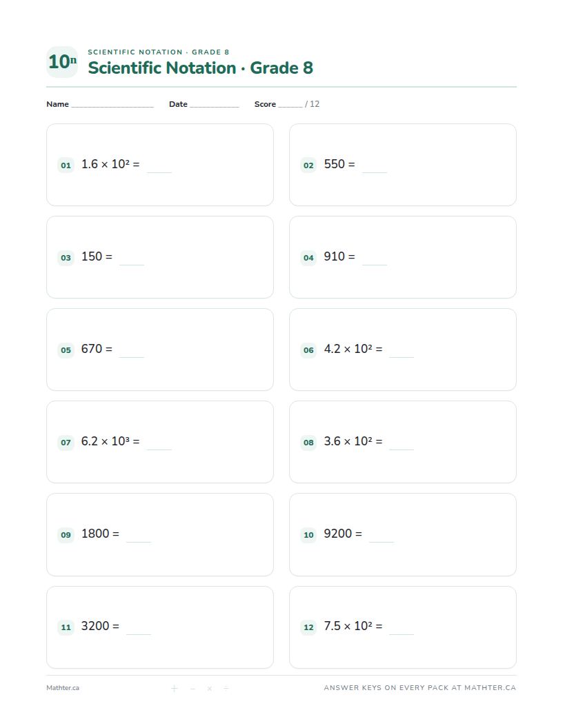The height and width of the screenshot is (728, 563).
Task: Click the Date blank line
Action: (214, 105)
